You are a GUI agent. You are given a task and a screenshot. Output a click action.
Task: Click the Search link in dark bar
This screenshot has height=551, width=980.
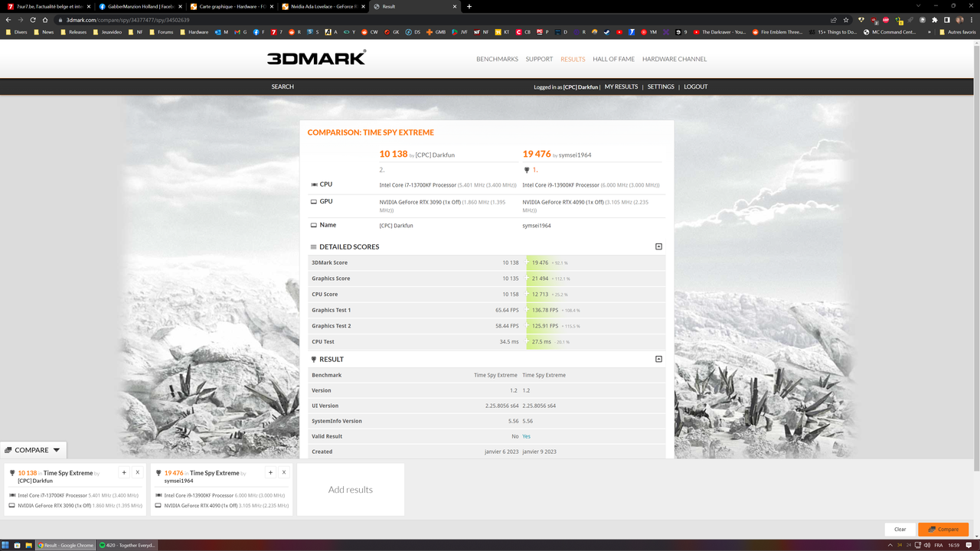[x=283, y=86]
